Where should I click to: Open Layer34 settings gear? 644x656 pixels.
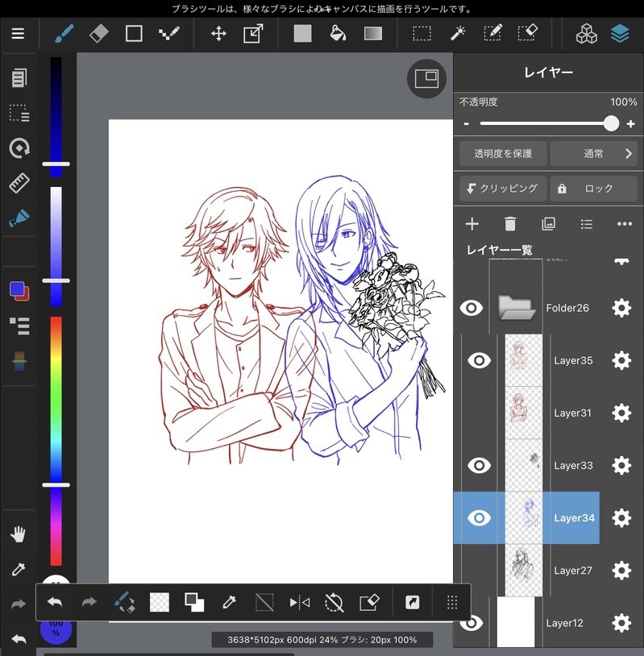click(621, 518)
